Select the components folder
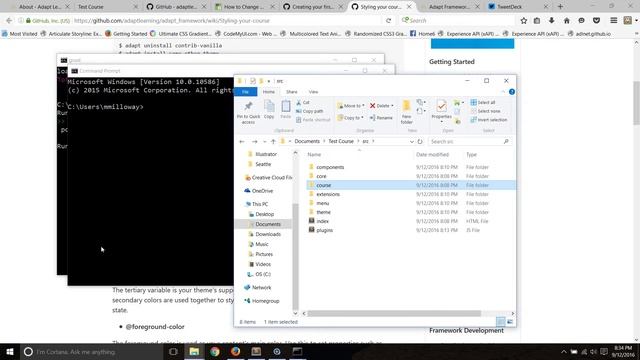 click(330, 167)
